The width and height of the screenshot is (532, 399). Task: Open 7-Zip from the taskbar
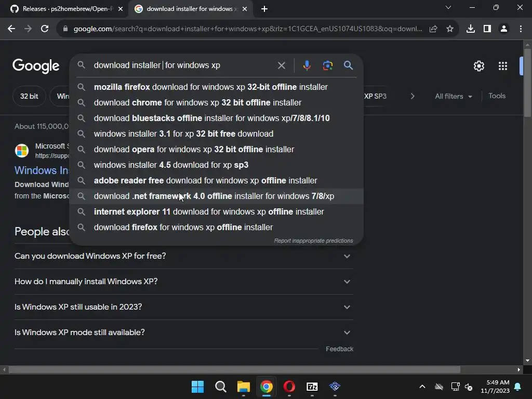click(312, 387)
